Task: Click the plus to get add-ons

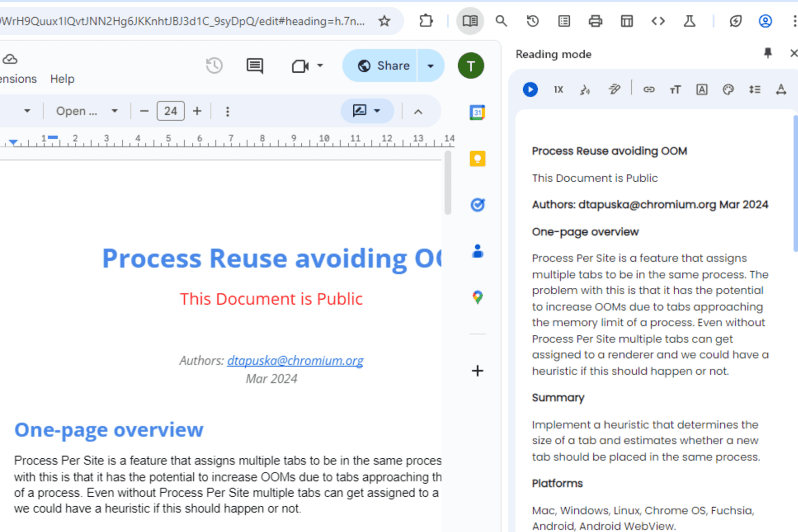Action: (x=477, y=370)
